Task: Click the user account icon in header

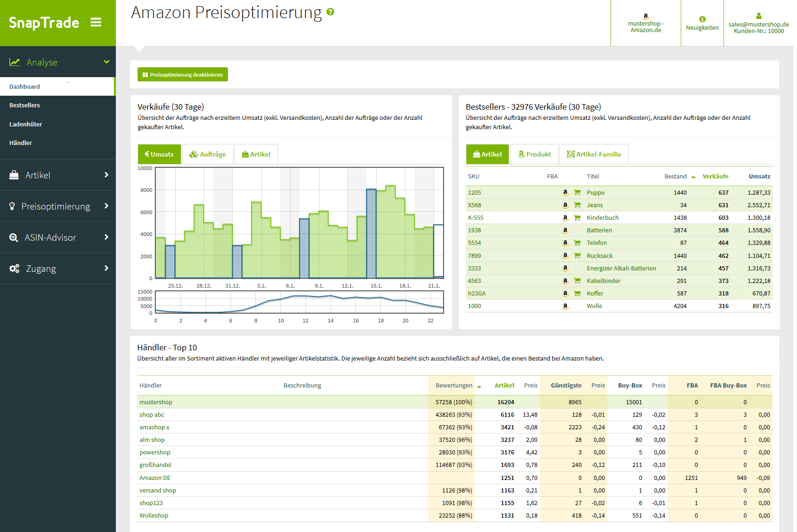Action: (x=758, y=16)
